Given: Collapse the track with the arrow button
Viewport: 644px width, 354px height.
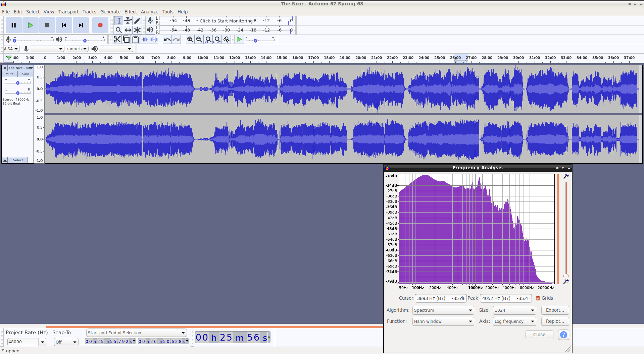Looking at the screenshot, I should click(5, 160).
